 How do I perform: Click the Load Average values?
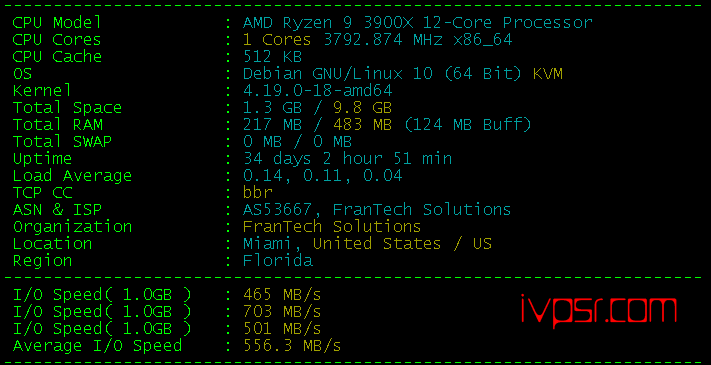click(x=322, y=175)
